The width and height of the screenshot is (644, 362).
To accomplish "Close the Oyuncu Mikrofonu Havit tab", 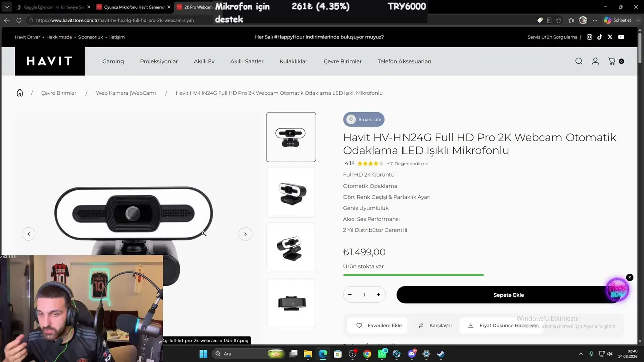I will (x=169, y=7).
